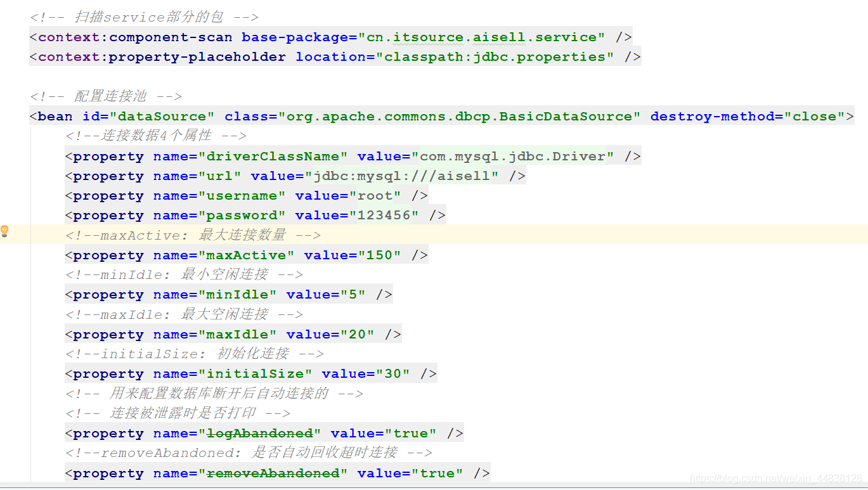Image resolution: width=868 pixels, height=490 pixels.
Task: Click the class value 'org.apache.commons.dbcp.BasicDataSource'
Action: click(x=460, y=117)
